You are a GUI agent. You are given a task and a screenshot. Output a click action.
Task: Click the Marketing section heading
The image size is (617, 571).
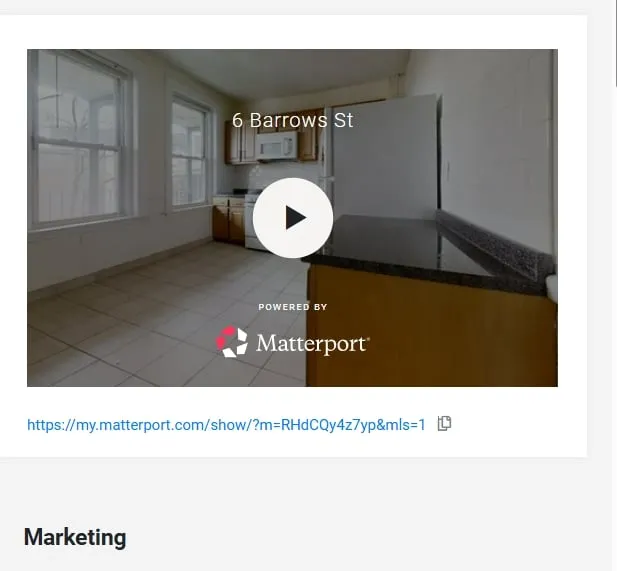tap(75, 537)
